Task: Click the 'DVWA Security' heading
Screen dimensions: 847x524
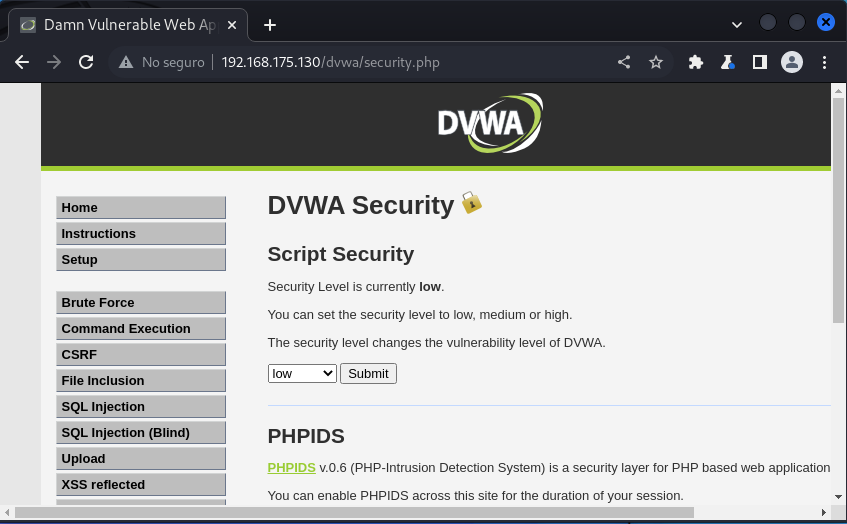Action: tap(361, 205)
